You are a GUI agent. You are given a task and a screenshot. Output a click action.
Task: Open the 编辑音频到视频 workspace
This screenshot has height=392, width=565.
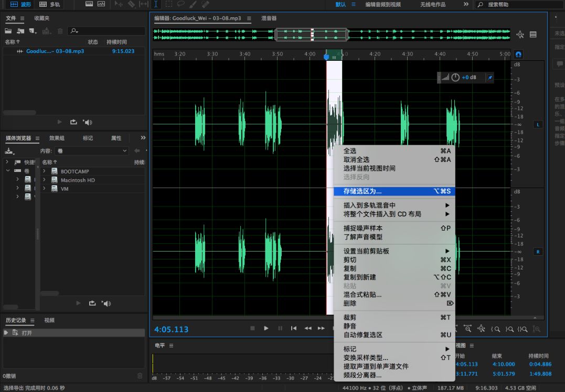[383, 4]
